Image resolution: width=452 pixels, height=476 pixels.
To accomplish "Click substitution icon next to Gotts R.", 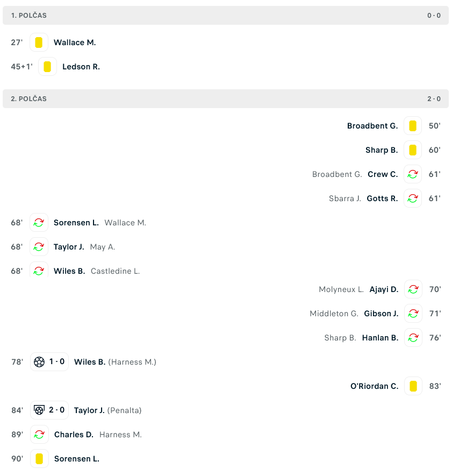I will pyautogui.click(x=413, y=198).
